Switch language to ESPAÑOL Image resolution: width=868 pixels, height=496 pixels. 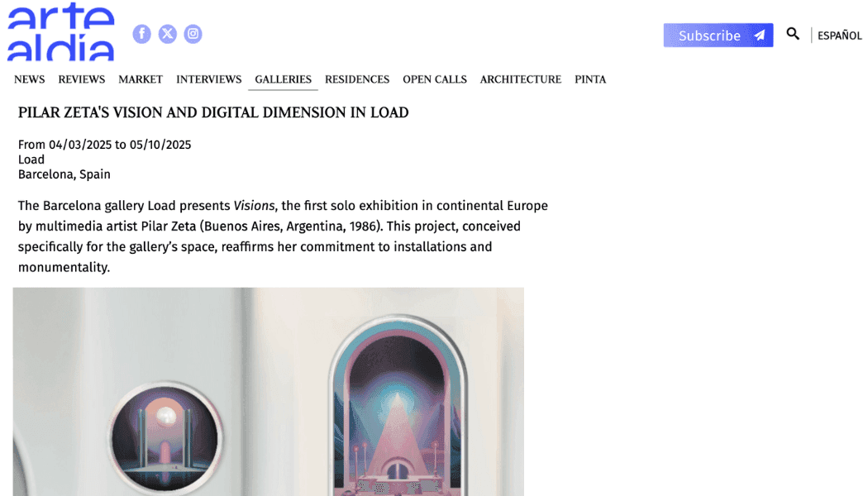pos(839,36)
